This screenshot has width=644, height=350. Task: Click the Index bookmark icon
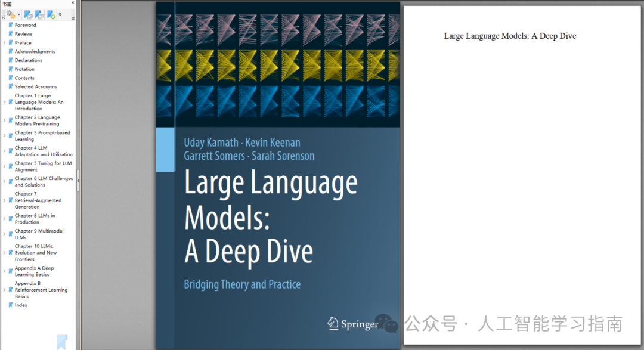(11, 305)
